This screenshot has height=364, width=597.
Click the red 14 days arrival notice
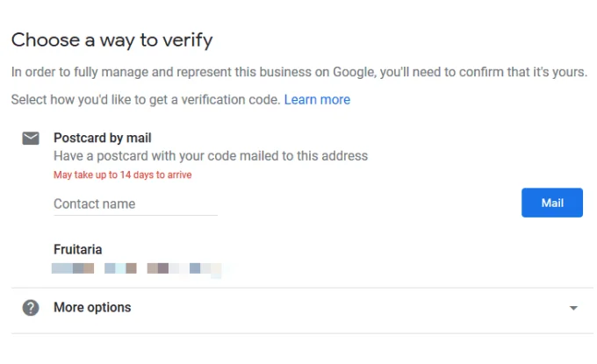coord(123,175)
